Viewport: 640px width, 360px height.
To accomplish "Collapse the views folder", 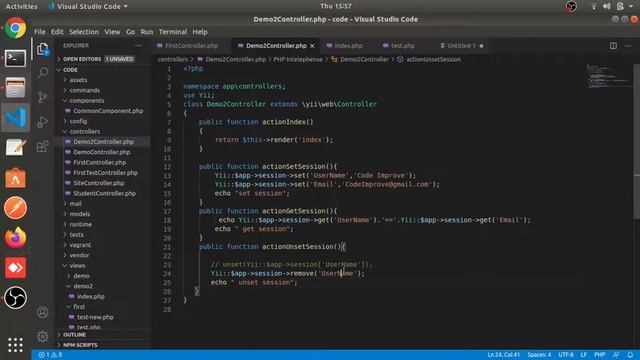I will point(77,265).
